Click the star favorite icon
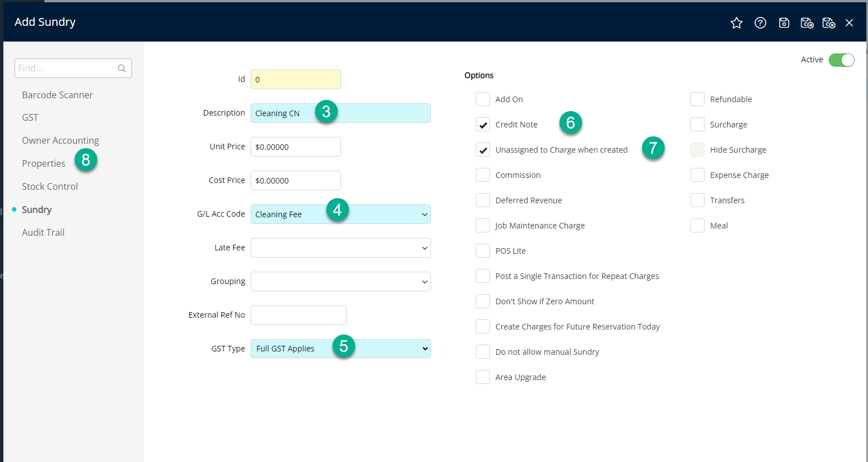 tap(736, 23)
